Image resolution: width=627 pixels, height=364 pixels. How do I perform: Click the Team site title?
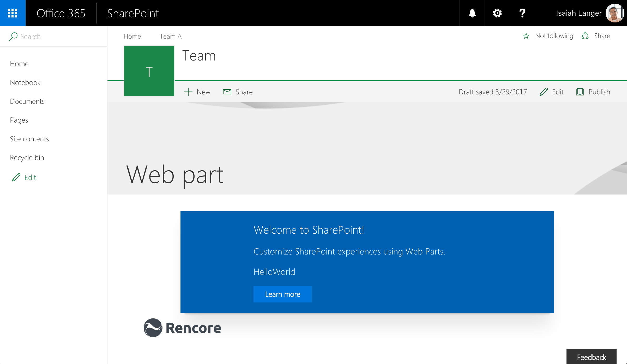(x=199, y=56)
